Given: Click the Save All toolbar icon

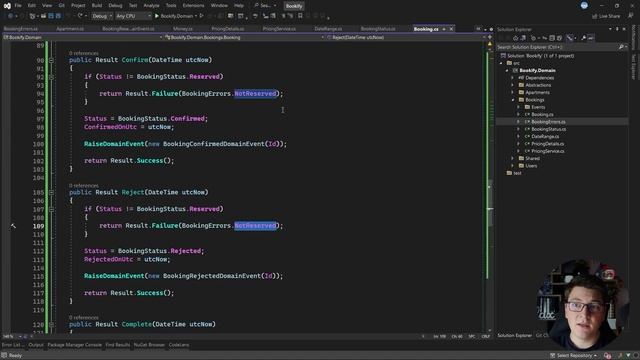Looking at the screenshot, I should (58, 16).
